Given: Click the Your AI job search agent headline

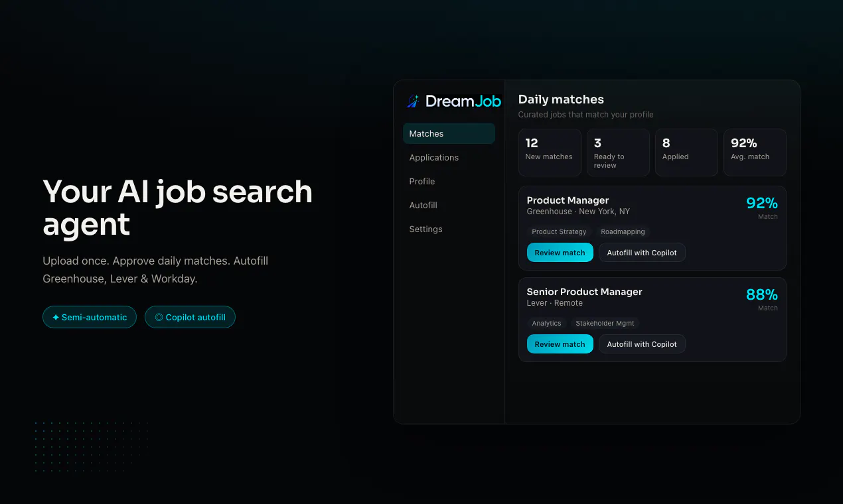Looking at the screenshot, I should (177, 208).
